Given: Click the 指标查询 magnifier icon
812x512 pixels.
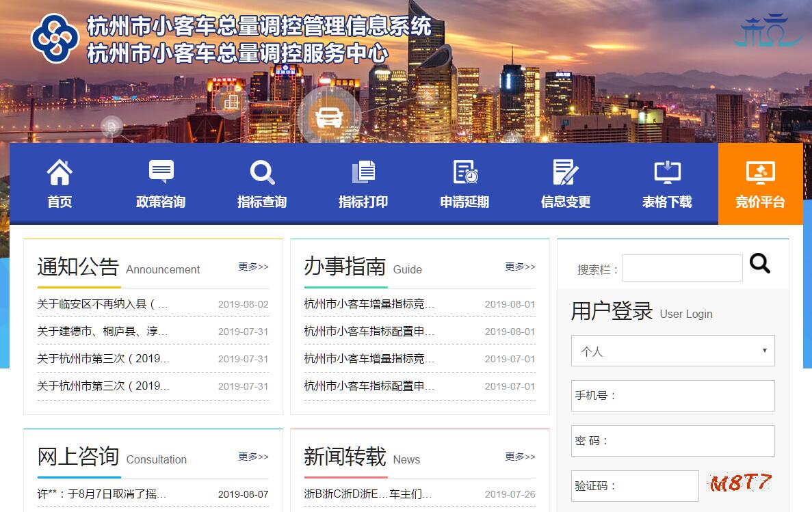Looking at the screenshot, I should [262, 172].
